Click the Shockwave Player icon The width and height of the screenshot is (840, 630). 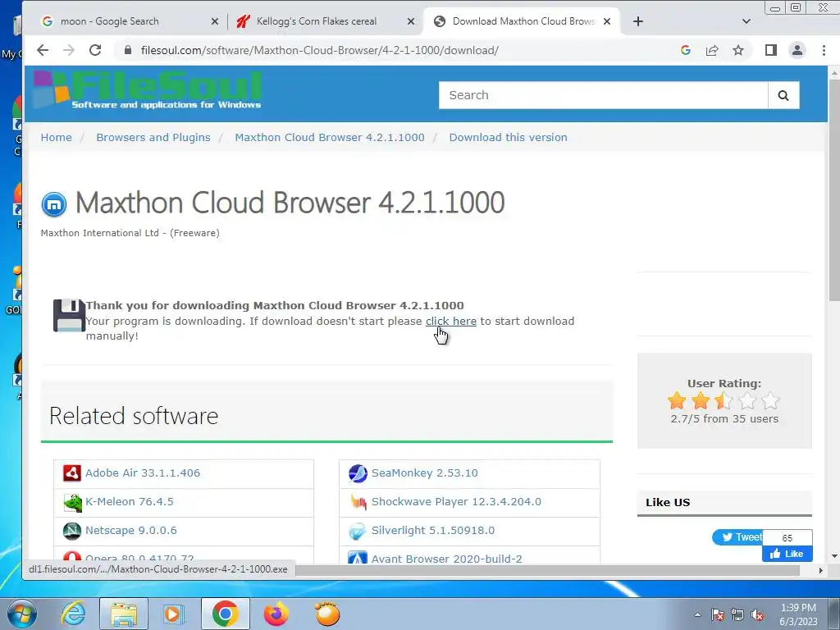[x=358, y=502]
